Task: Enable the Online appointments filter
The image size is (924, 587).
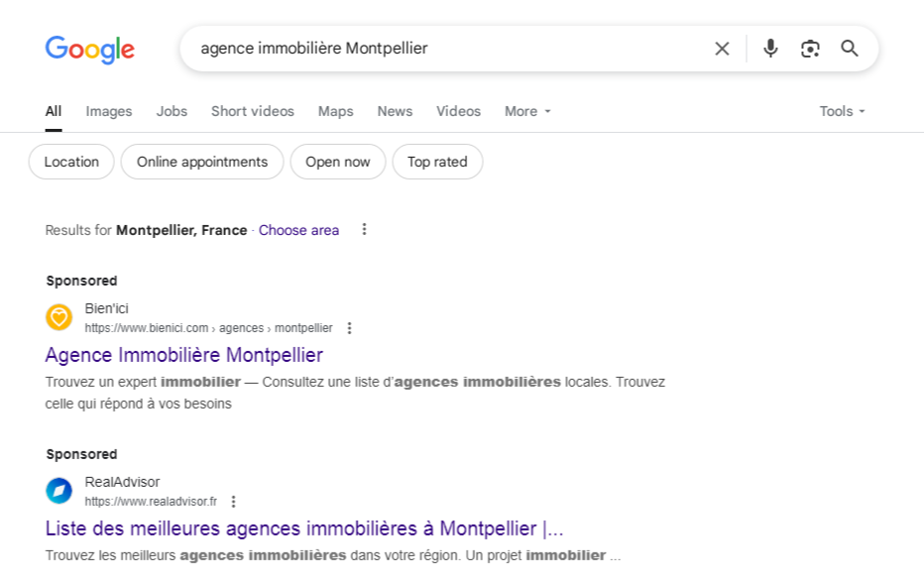Action: click(x=201, y=162)
